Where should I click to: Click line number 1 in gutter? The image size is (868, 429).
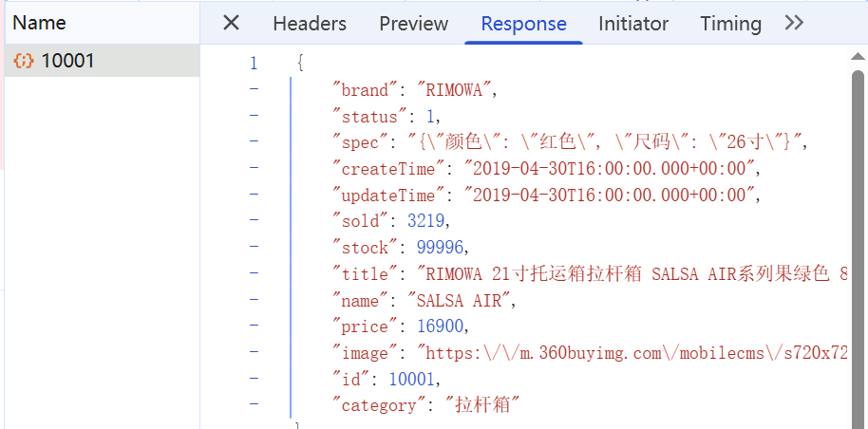pyautogui.click(x=254, y=63)
